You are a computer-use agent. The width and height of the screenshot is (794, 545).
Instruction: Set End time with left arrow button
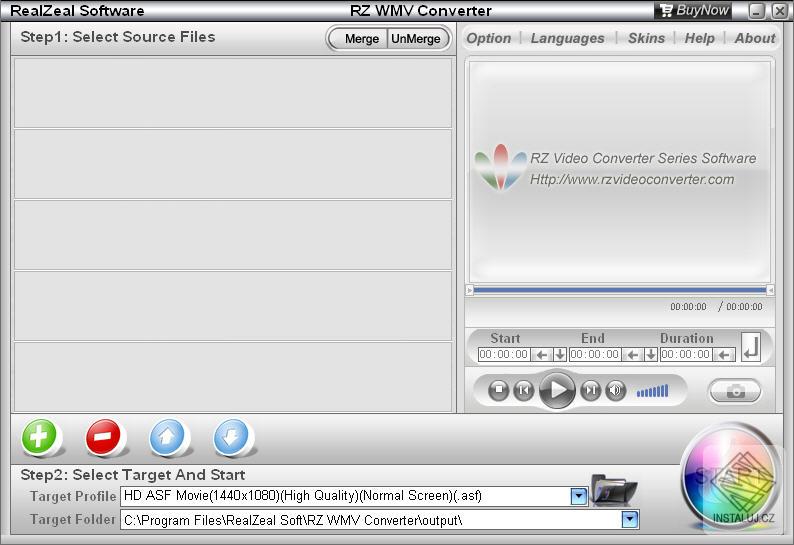(632, 355)
